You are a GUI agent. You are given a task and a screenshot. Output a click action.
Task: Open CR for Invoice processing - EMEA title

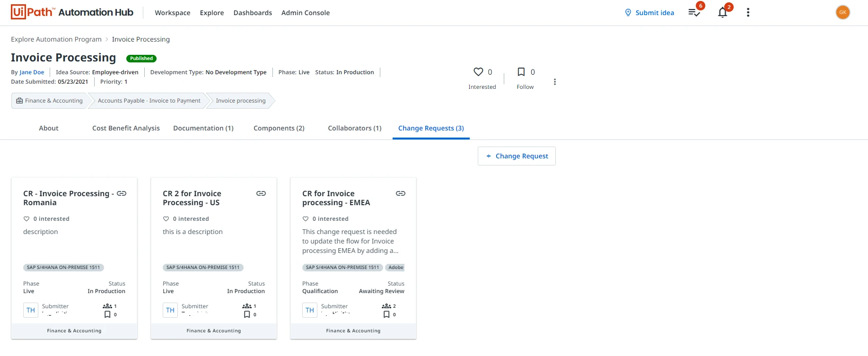(x=336, y=198)
